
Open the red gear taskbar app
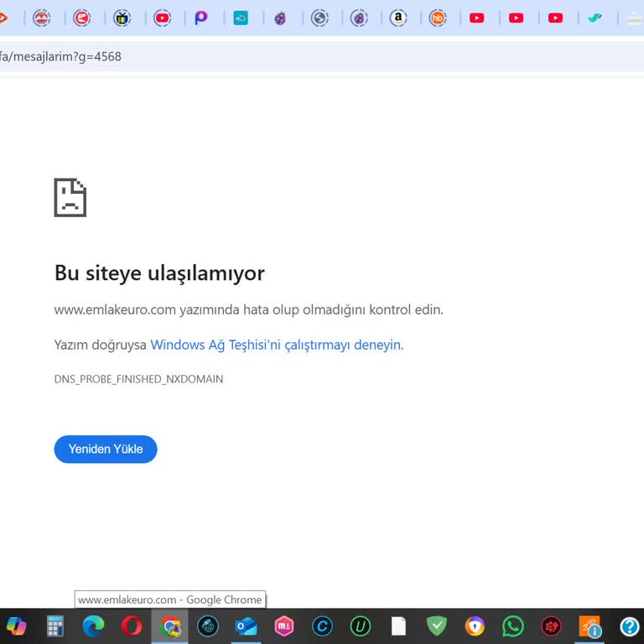click(x=551, y=626)
